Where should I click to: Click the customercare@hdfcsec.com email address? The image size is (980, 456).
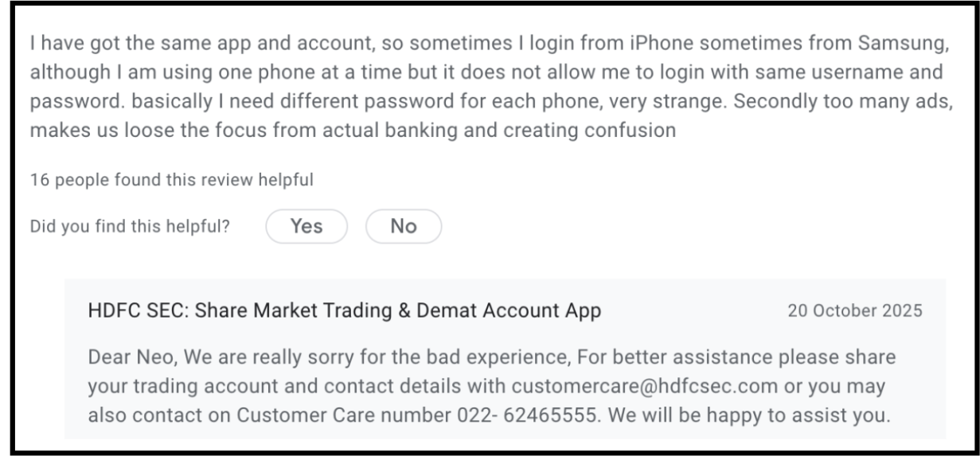[x=645, y=386]
